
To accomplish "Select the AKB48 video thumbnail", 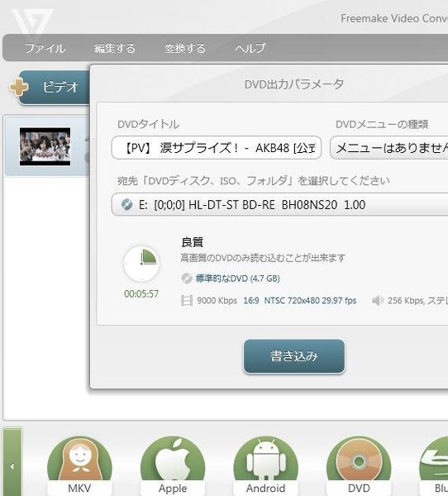I will coord(45,146).
